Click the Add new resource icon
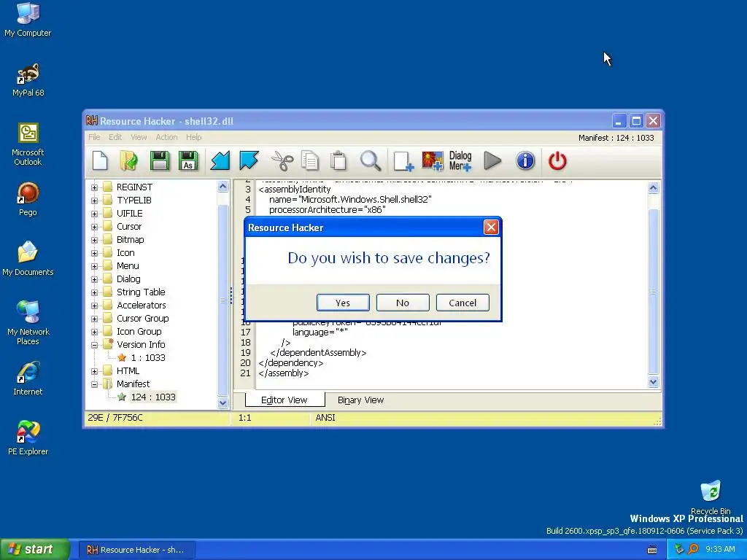747x560 pixels. pos(403,161)
